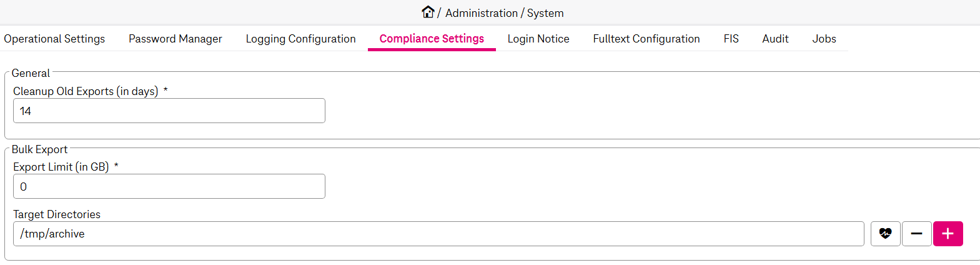
Task: Edit the /tmp/archive target directory field
Action: click(x=438, y=234)
